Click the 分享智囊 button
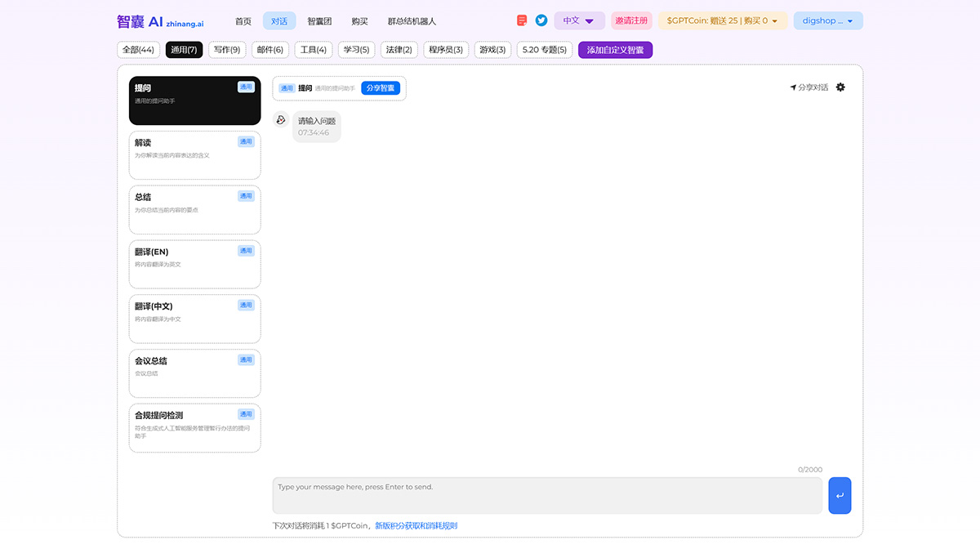 tap(381, 87)
